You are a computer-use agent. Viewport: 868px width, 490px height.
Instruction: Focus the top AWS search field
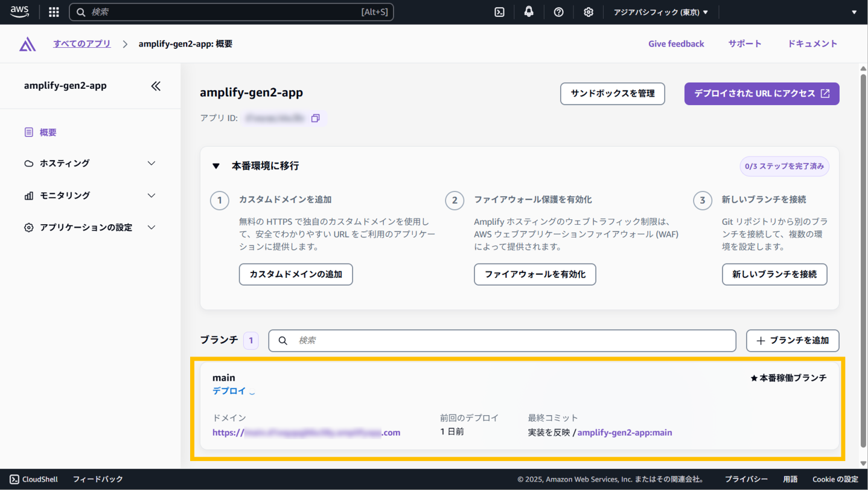[x=232, y=12]
